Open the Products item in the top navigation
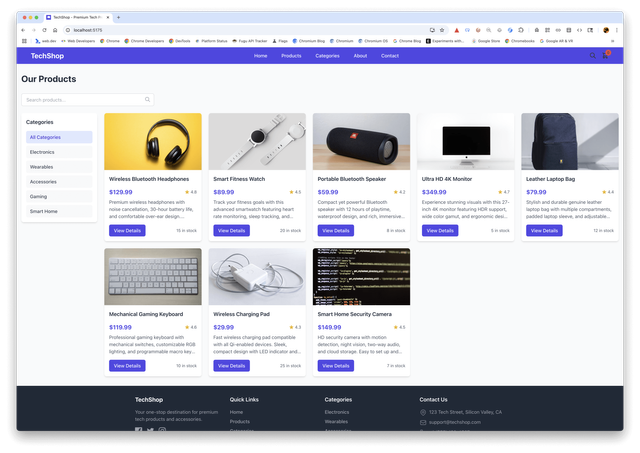The width and height of the screenshot is (640, 453). [291, 56]
